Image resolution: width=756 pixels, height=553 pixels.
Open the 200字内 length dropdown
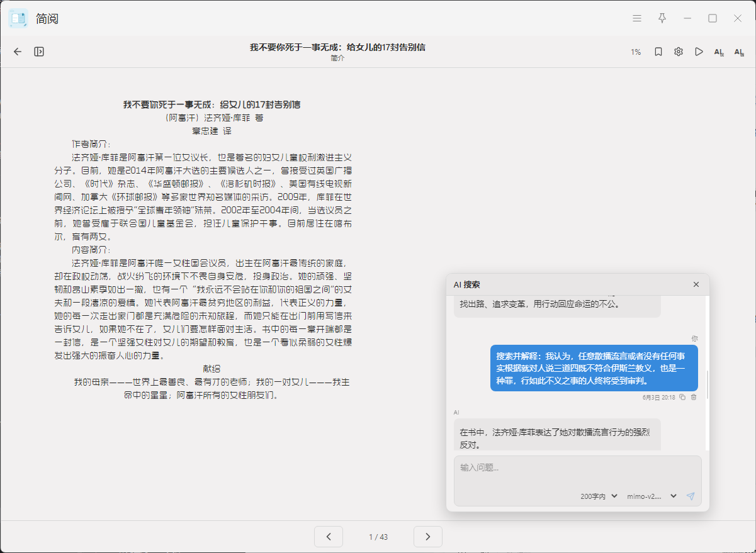[x=599, y=496]
